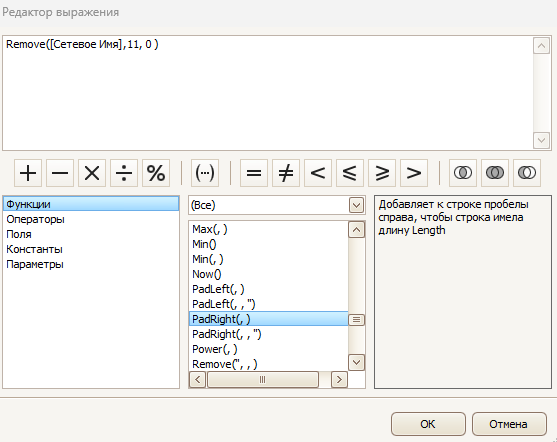This screenshot has height=442, width=557.
Task: Insert the division operator
Action: [124, 173]
